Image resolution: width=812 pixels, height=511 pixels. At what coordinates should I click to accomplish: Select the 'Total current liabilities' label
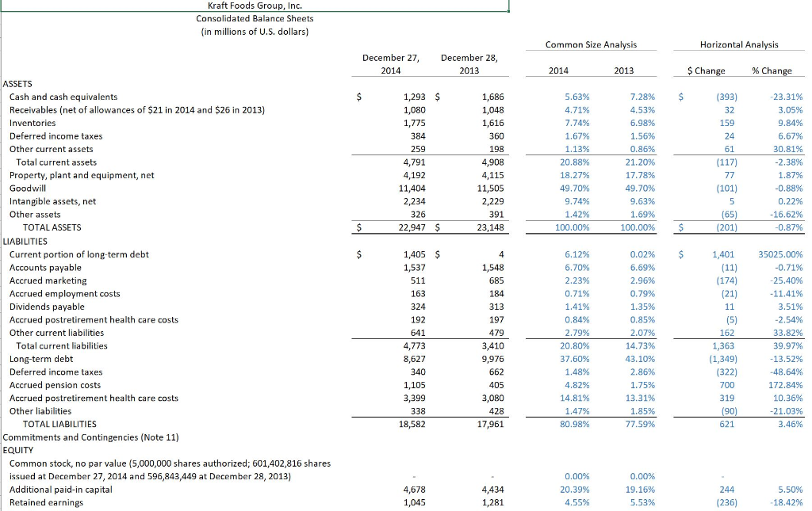[62, 345]
